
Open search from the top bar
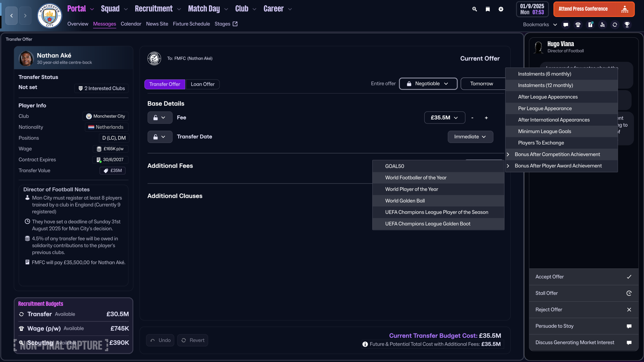click(474, 9)
